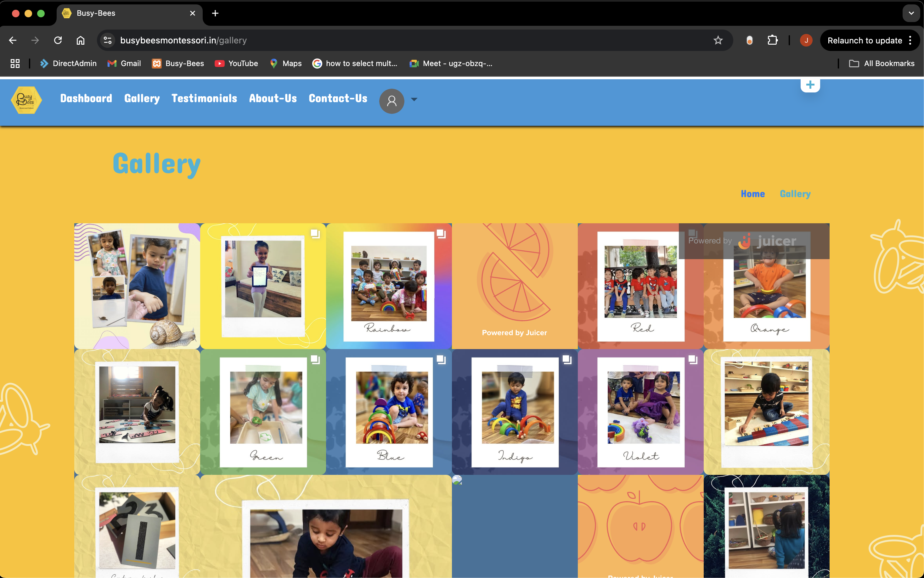
Task: Click the multi-image icon on Blue post
Action: pos(441,359)
